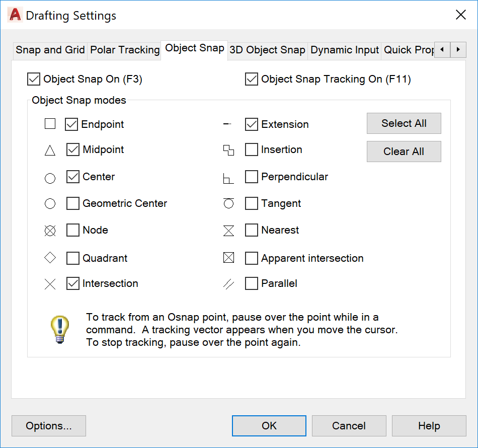Switch to the Polar Tracking tab

[x=125, y=50]
